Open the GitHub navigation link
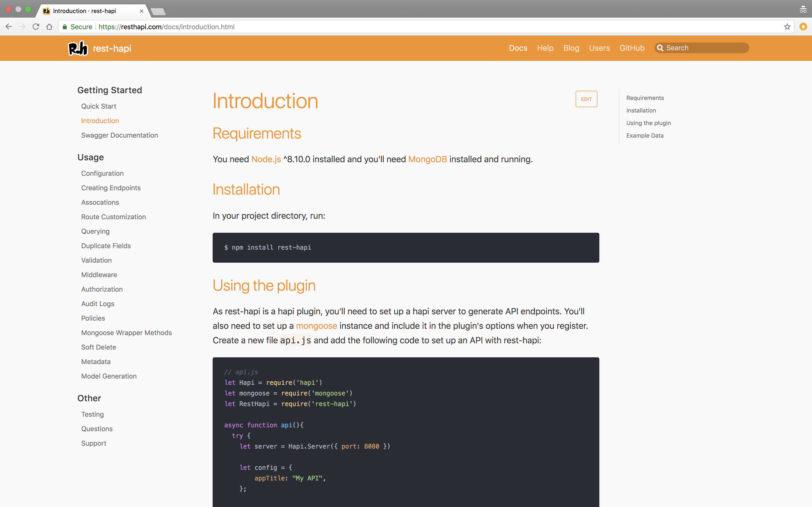Image resolution: width=812 pixels, height=507 pixels. click(632, 48)
